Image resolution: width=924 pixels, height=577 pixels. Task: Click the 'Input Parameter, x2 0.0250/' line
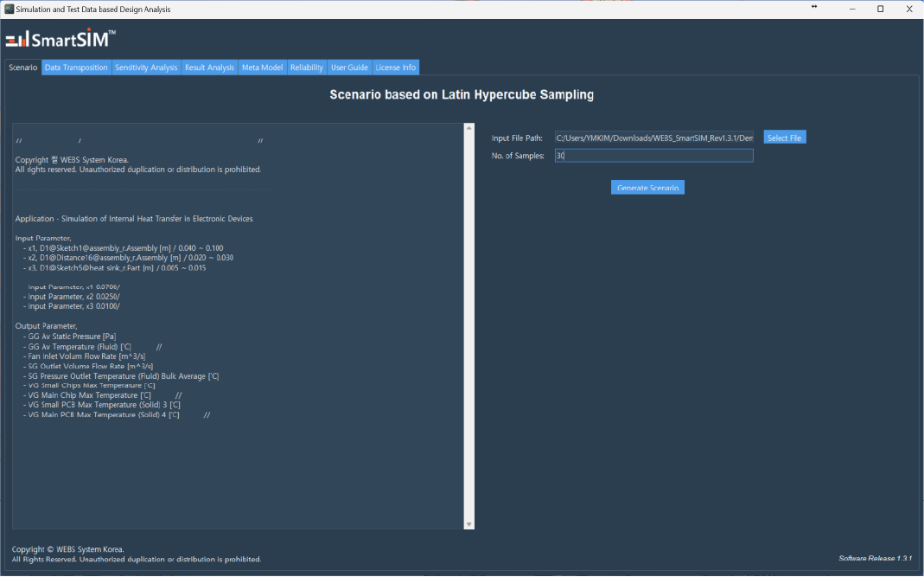tap(71, 297)
